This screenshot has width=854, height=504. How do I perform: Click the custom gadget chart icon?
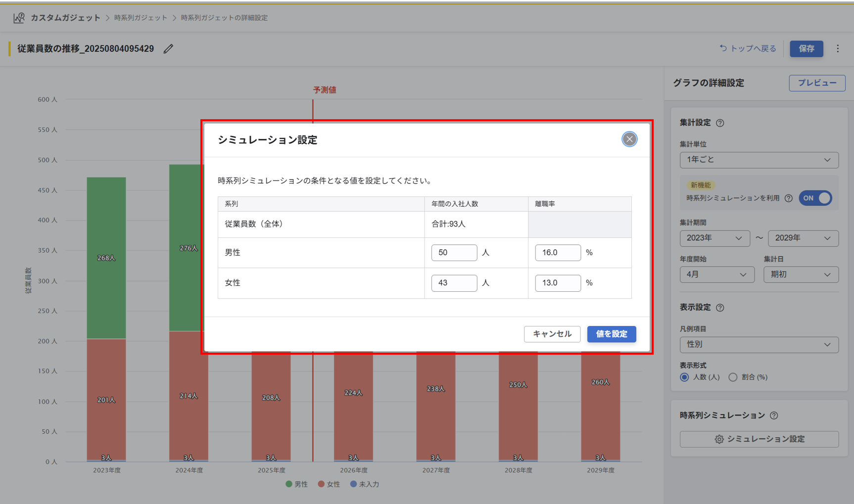[19, 18]
